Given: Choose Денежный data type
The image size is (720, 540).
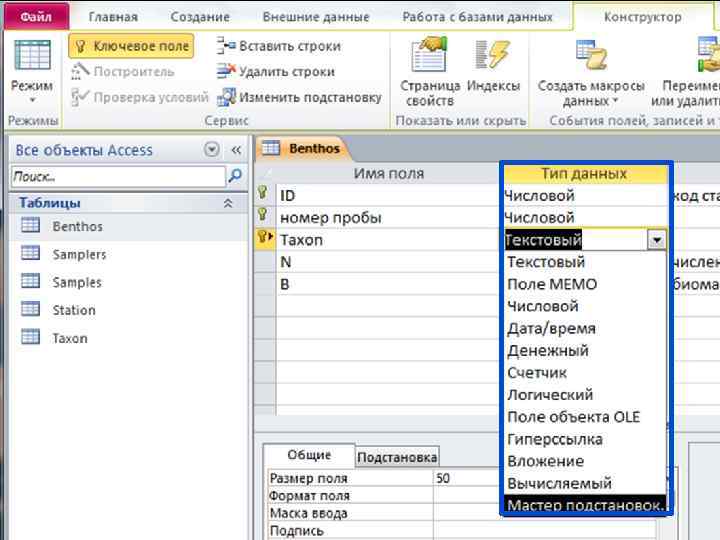Looking at the screenshot, I should point(585,350).
